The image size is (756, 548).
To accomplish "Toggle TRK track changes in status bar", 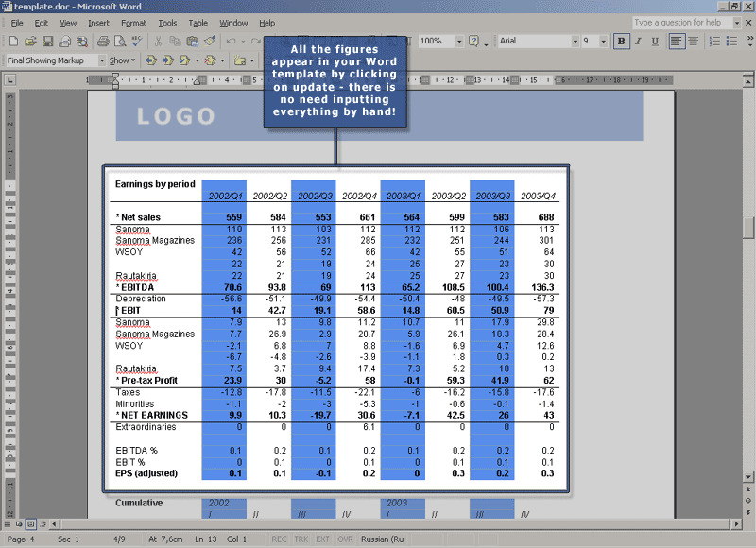I will coord(301,539).
